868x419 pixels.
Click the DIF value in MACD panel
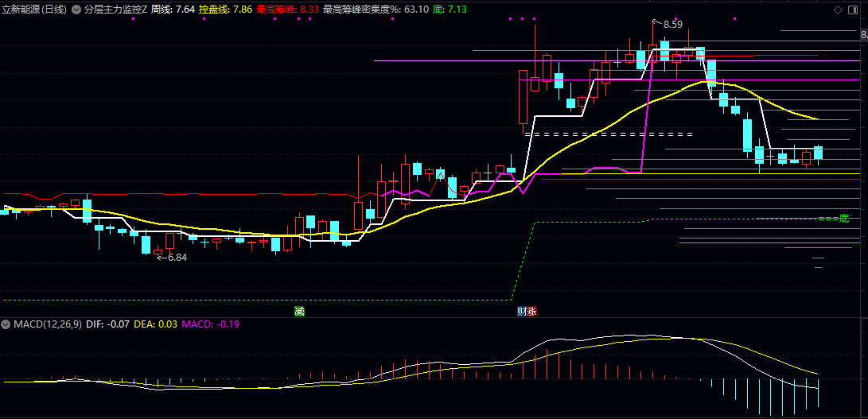tap(107, 324)
